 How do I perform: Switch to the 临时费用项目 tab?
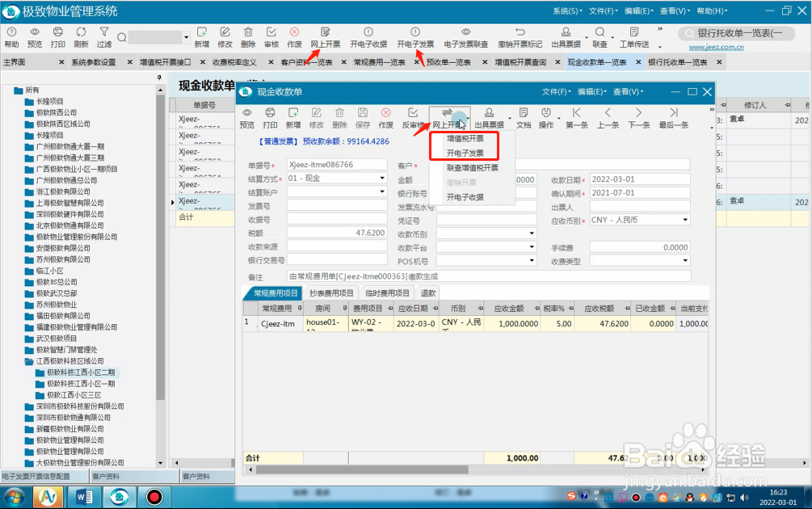click(387, 293)
